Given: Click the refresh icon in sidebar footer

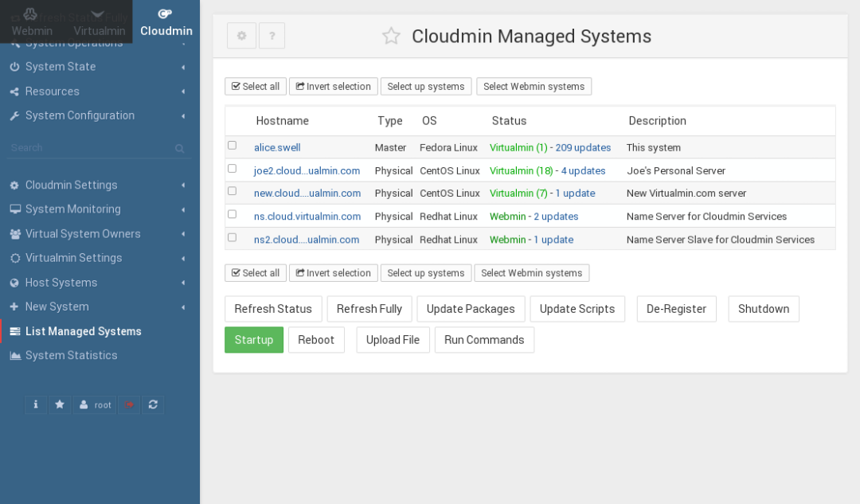Looking at the screenshot, I should (x=153, y=404).
